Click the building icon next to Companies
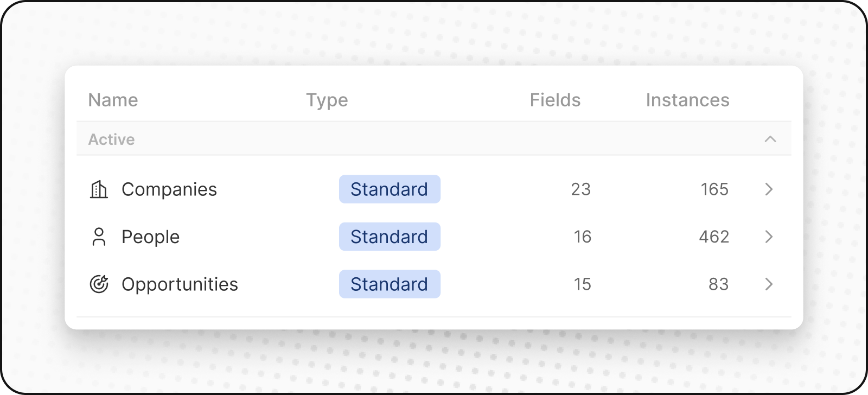 [98, 189]
